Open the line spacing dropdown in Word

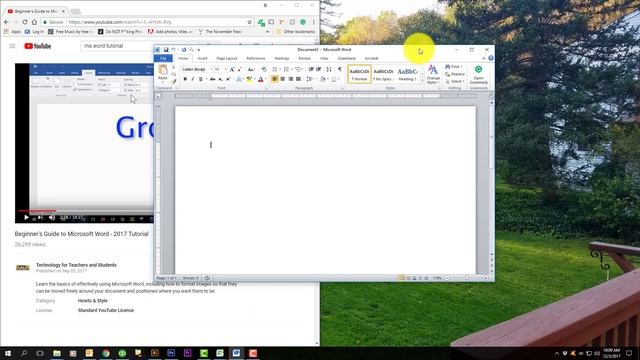pos(310,79)
